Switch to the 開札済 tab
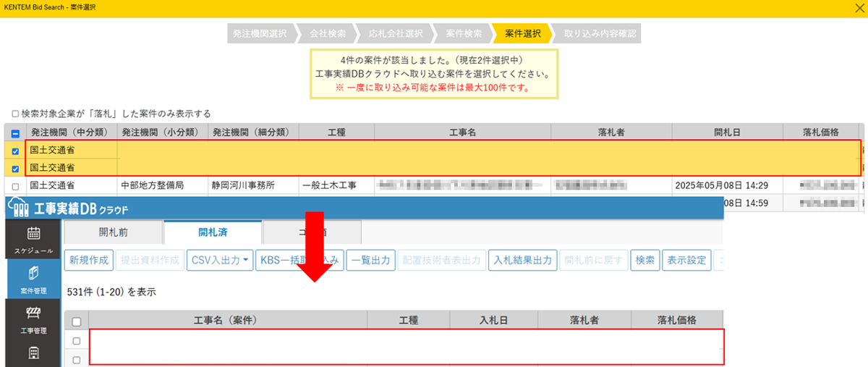Screen dimensions: 868x367 pos(213,232)
